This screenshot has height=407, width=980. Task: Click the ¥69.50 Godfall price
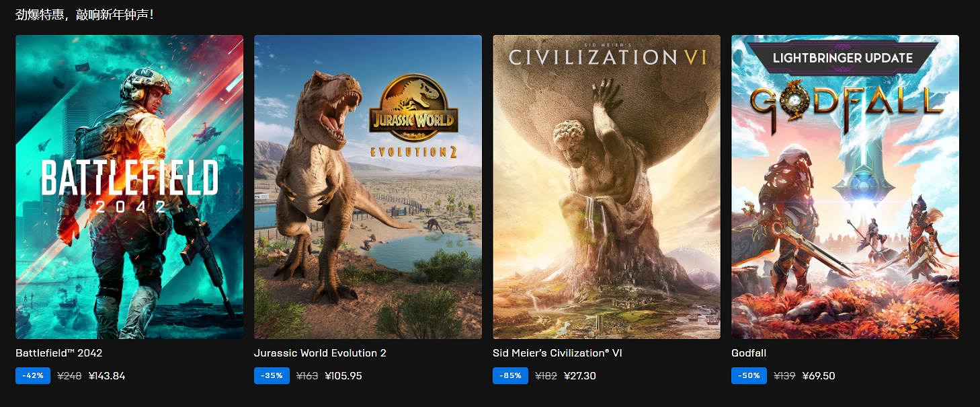coord(819,376)
